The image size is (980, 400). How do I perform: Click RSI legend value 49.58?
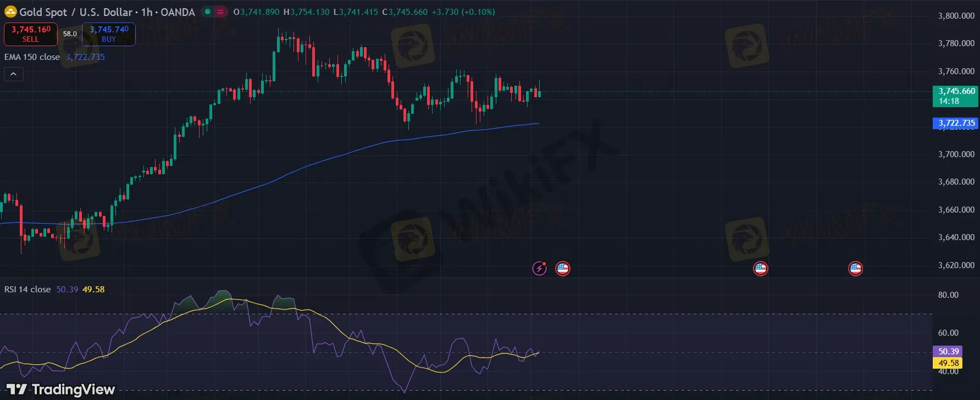coord(93,289)
